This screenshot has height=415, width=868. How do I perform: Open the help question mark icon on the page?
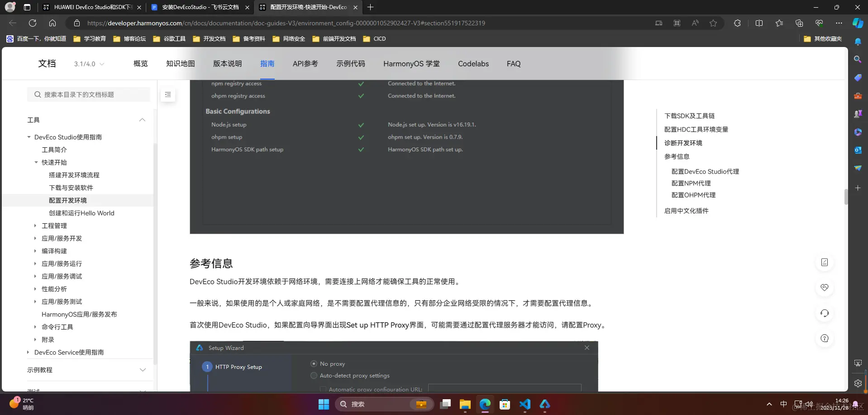[x=825, y=338]
